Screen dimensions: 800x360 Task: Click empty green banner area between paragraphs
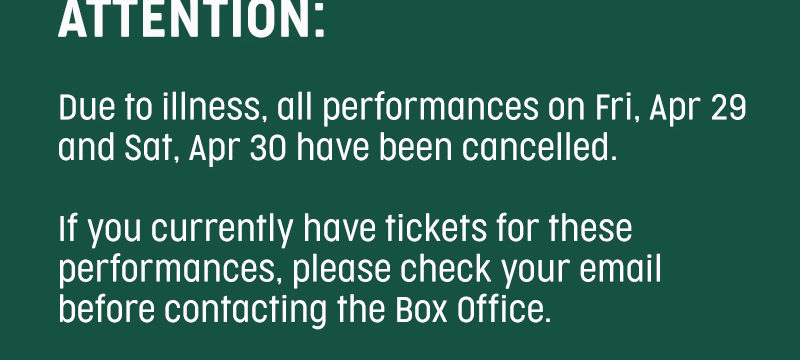(x=400, y=189)
